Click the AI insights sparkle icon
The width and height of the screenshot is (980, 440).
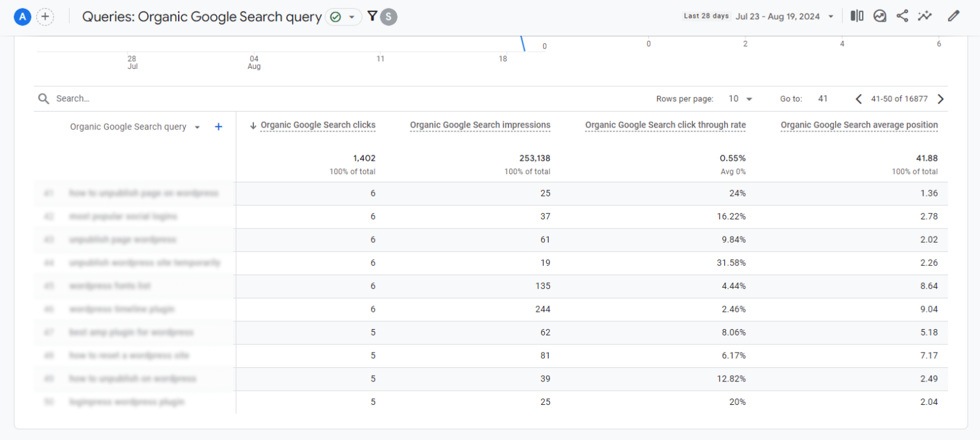pyautogui.click(x=925, y=15)
